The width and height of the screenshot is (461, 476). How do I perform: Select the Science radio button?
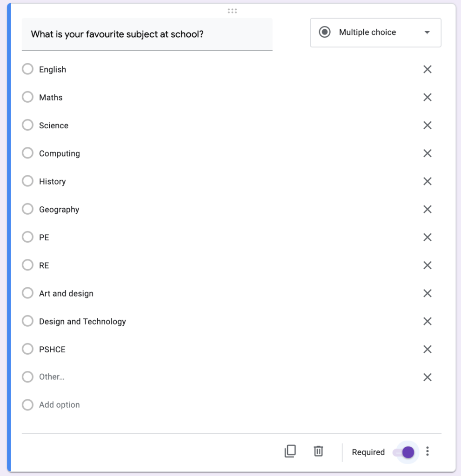(27, 125)
